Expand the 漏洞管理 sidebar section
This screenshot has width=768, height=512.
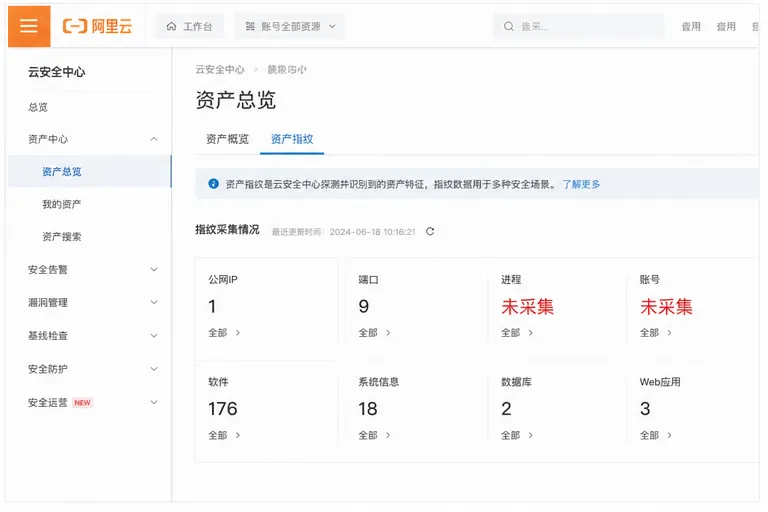tap(92, 302)
